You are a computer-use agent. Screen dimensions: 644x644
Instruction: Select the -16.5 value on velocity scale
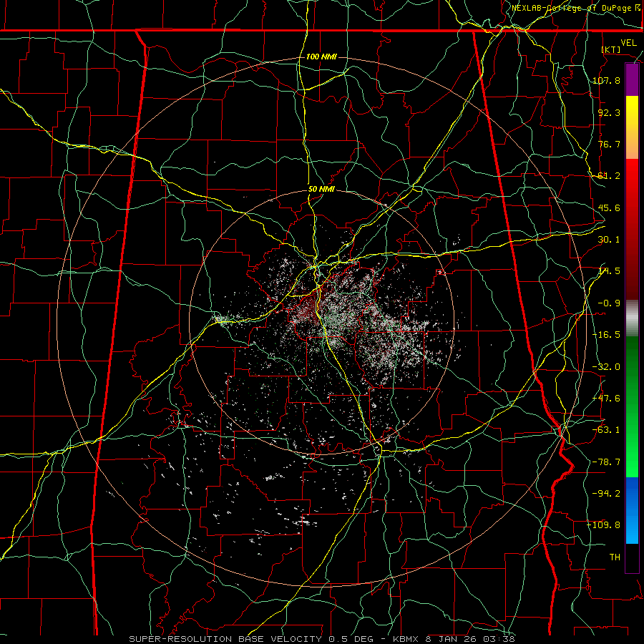click(x=606, y=335)
